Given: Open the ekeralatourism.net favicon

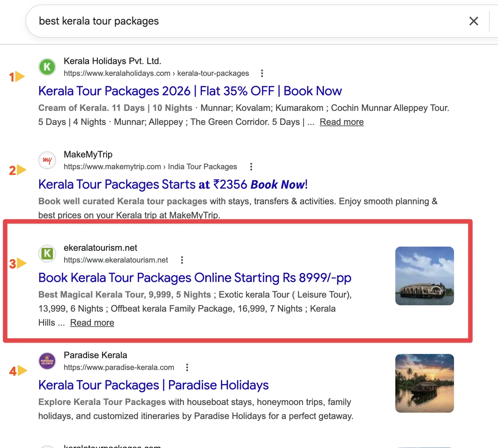Looking at the screenshot, I should coord(47,254).
